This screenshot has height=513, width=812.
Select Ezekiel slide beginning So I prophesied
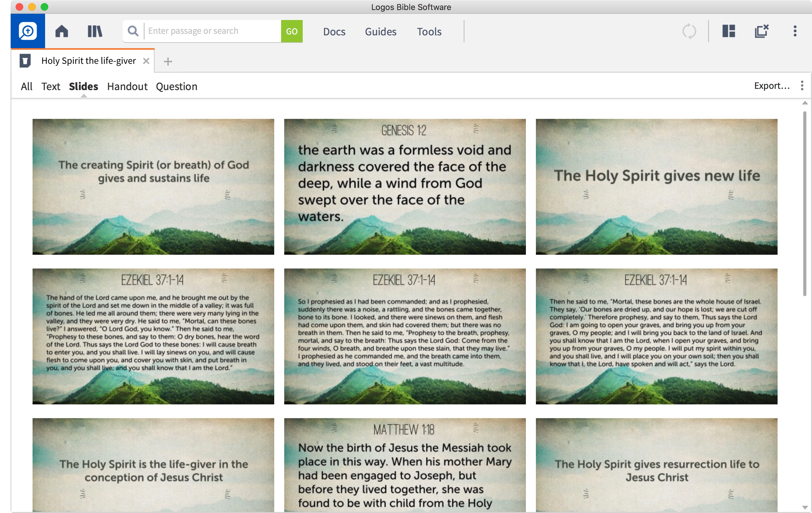pos(405,336)
